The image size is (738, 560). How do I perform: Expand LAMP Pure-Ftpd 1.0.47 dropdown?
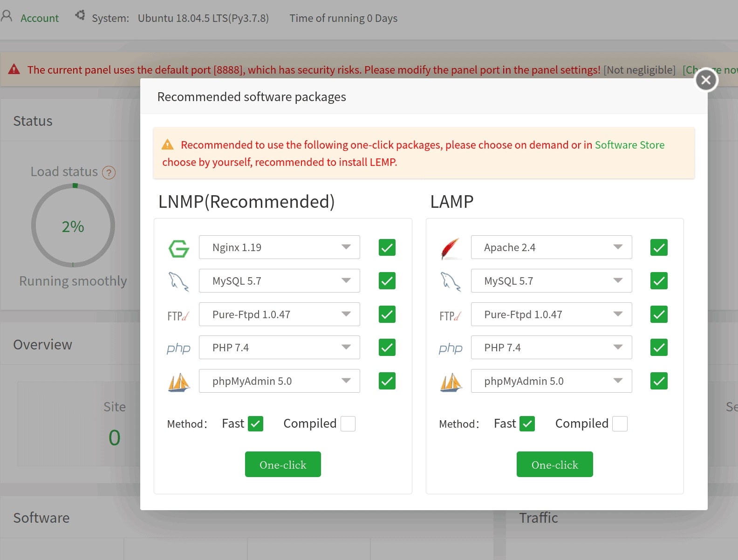tap(551, 314)
